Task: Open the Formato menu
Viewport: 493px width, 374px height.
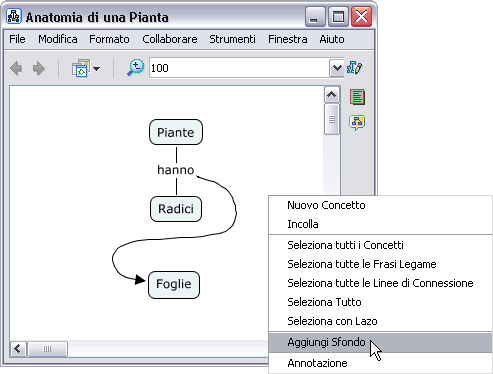Action: (x=109, y=39)
